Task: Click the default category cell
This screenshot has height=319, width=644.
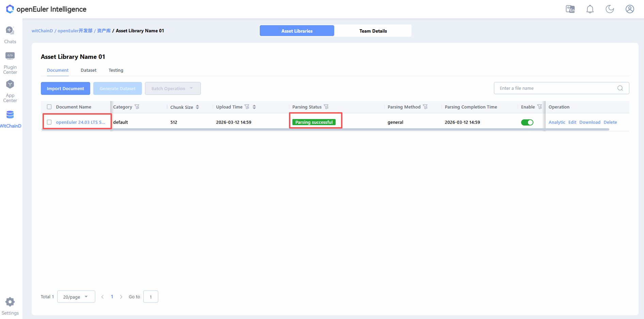Action: coord(120,122)
